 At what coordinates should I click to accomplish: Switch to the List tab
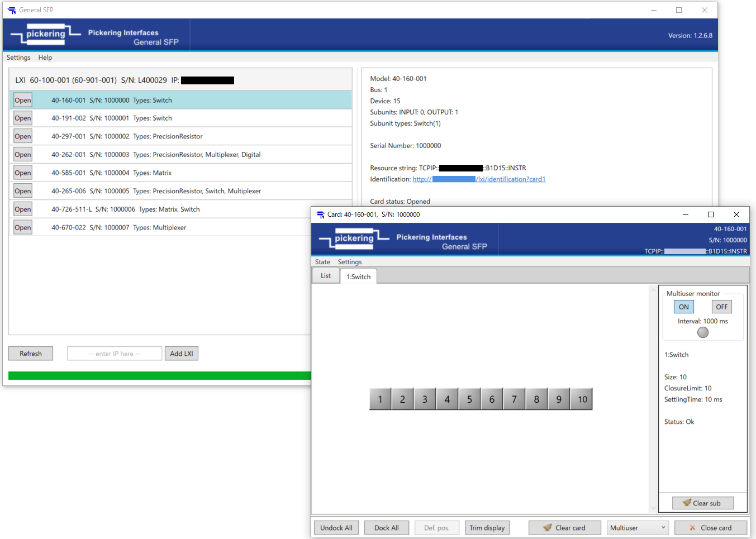326,276
